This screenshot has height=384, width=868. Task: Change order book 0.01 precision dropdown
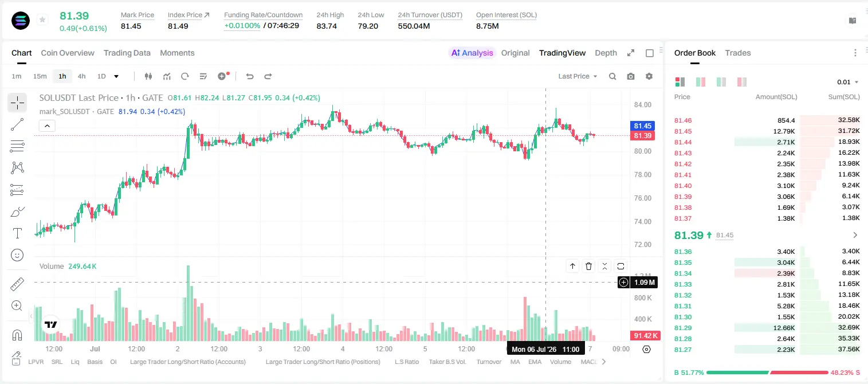point(848,82)
